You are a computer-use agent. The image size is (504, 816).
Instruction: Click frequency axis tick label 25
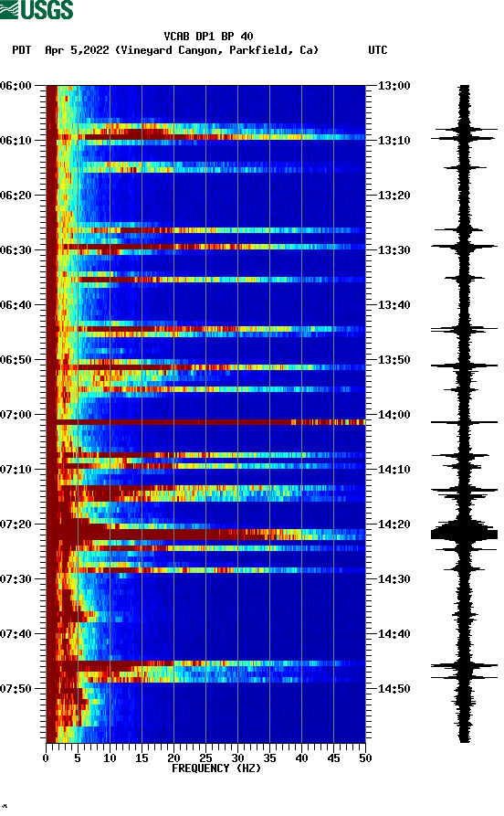[x=205, y=758]
